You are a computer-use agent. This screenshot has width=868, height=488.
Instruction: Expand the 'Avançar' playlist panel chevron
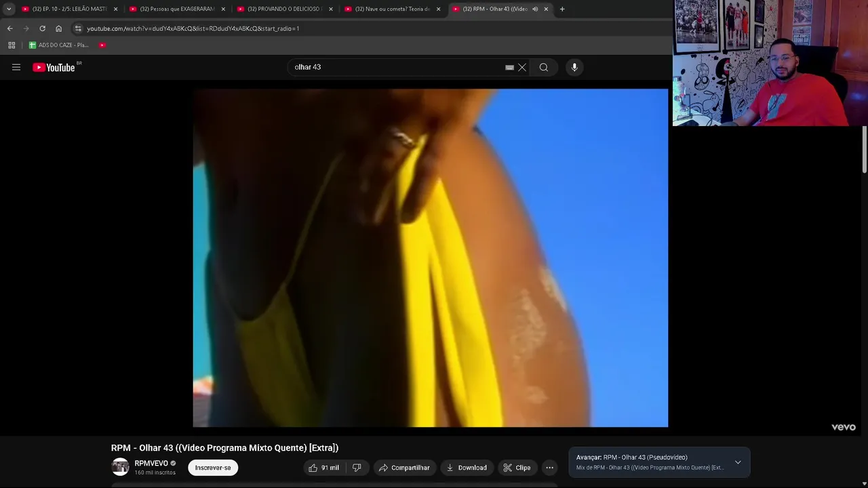738,462
